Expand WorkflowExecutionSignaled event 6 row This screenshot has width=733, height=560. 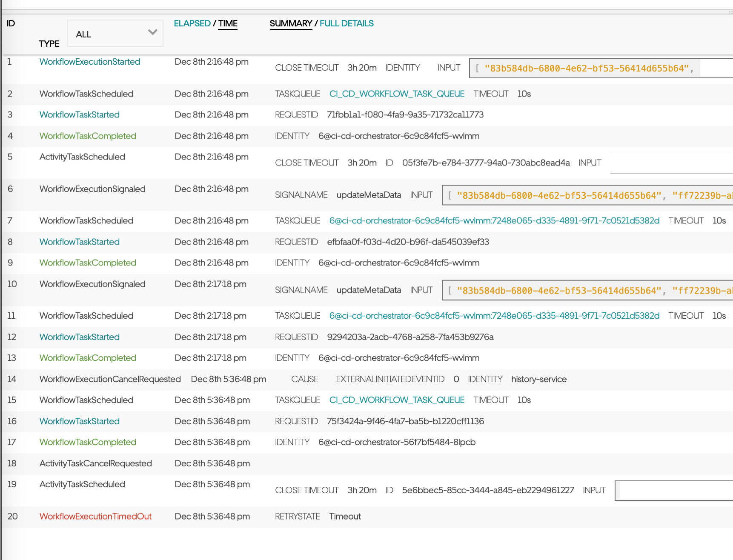(92, 189)
